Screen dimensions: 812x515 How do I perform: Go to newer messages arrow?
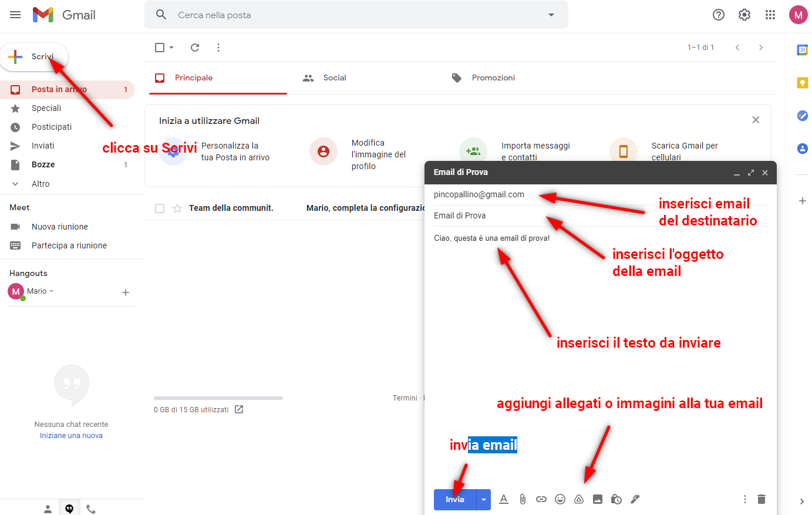coord(737,48)
